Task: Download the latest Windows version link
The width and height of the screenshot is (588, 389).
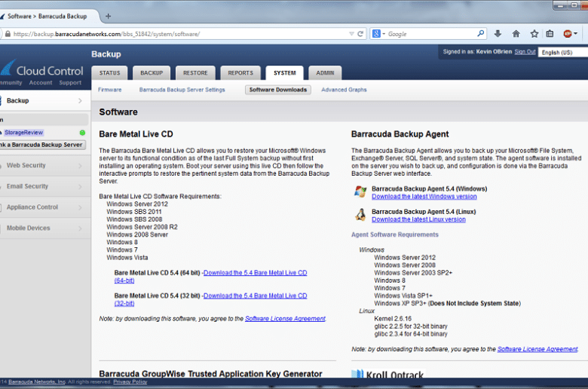Action: coord(424,197)
